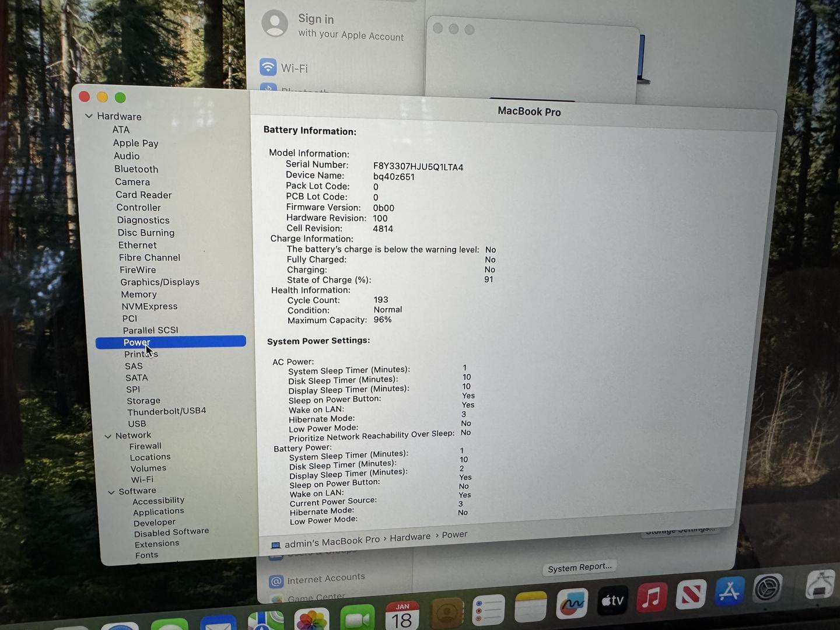
Task: Click the Condition value Normal
Action: point(388,310)
